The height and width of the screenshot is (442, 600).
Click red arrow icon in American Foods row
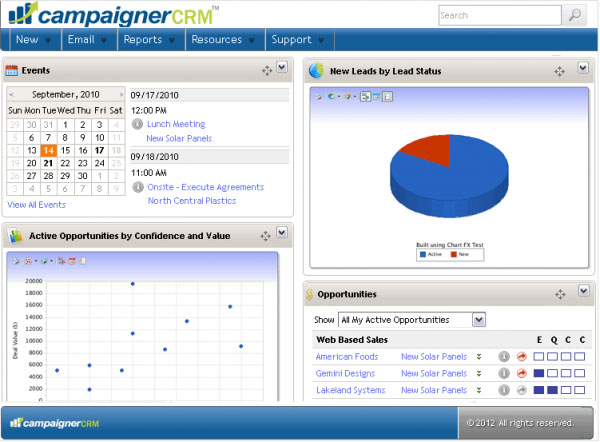click(x=522, y=357)
